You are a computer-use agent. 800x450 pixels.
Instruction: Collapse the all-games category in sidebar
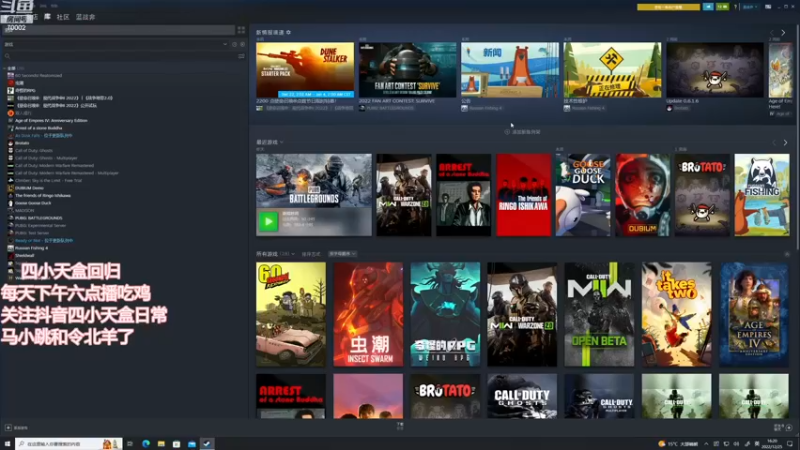[5, 68]
